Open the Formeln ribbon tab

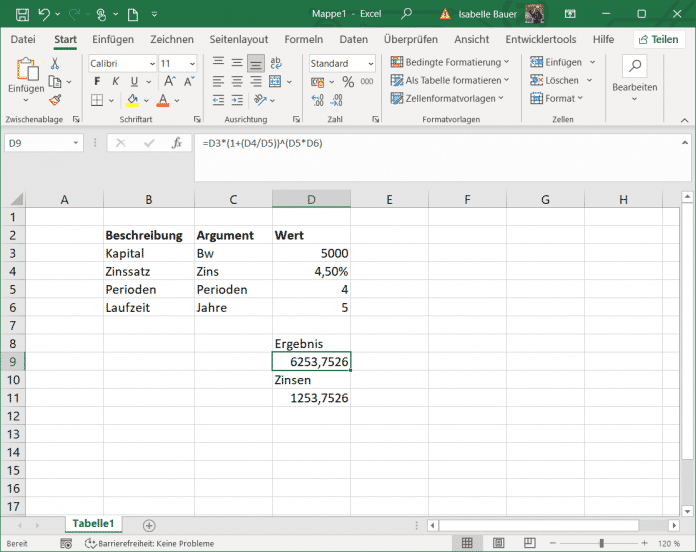pyautogui.click(x=303, y=39)
